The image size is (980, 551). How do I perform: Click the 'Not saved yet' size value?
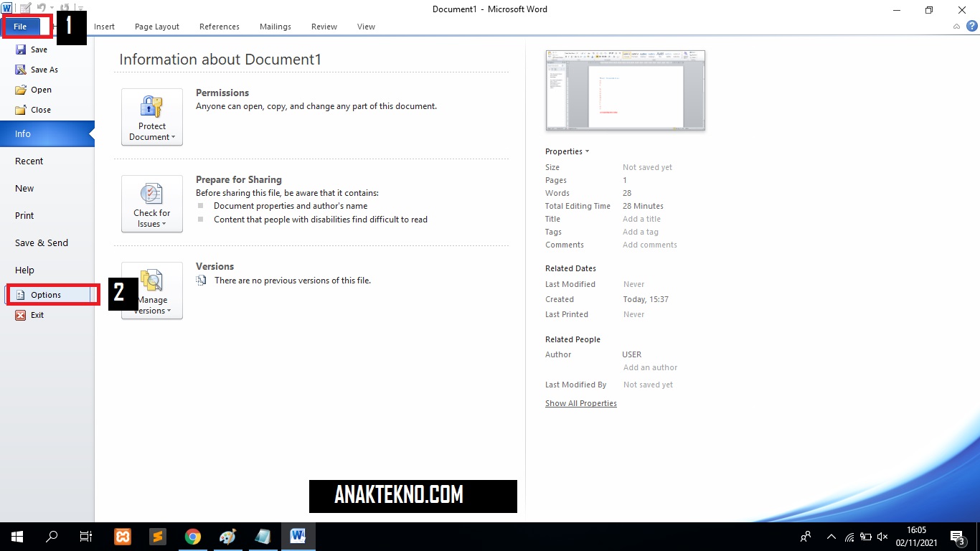click(648, 167)
